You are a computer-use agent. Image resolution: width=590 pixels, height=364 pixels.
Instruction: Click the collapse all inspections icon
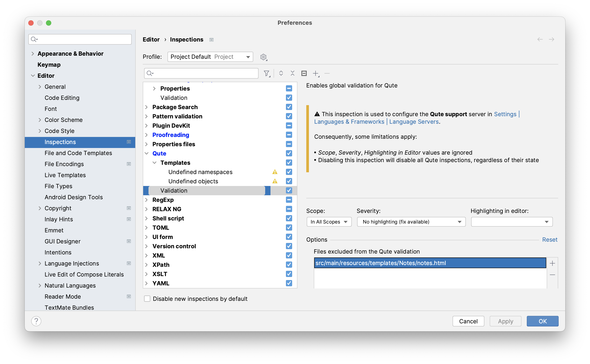[292, 73]
